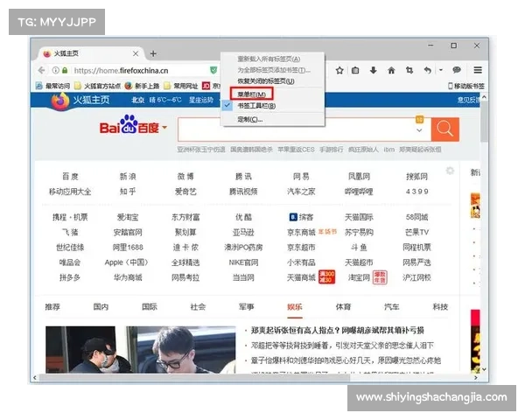Click the home icon in toolbar
The height and width of the screenshot is (420, 525).
pos(391,70)
